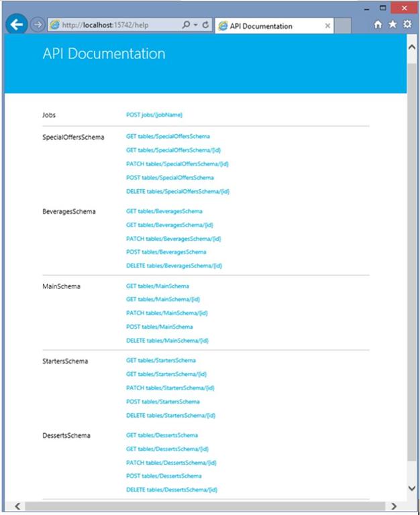The width and height of the screenshot is (420, 515).
Task: Open DELETE tables/SpecialOffersSchema/{id} link
Action: point(178,192)
